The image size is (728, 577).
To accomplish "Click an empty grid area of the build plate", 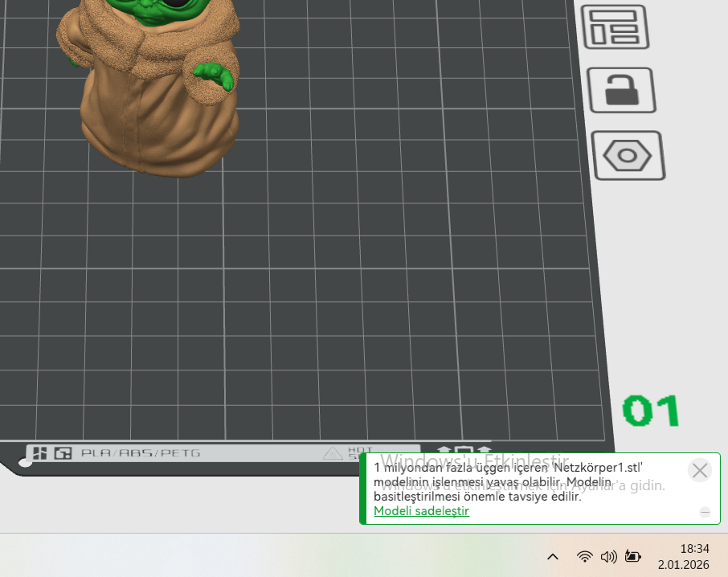I will [362, 281].
